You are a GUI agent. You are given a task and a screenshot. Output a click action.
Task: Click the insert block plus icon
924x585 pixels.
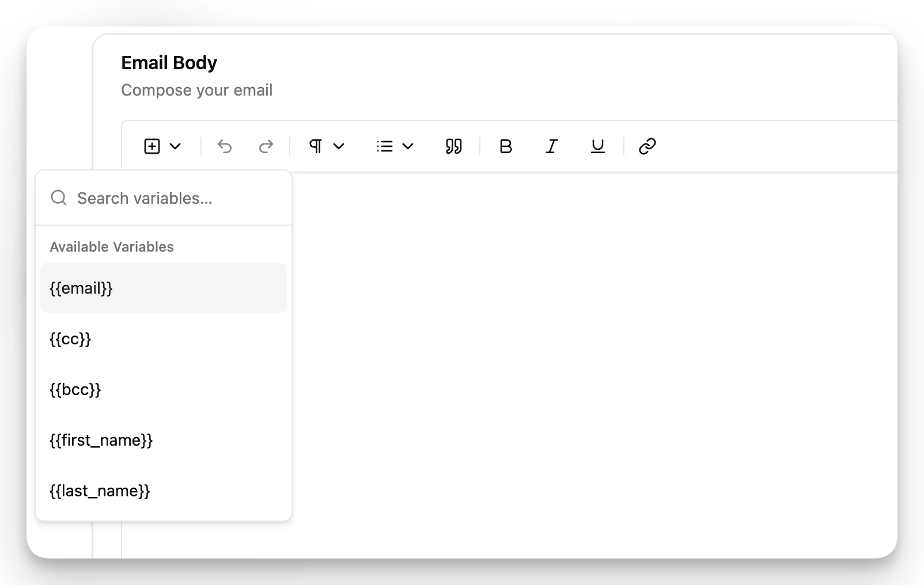[x=152, y=146]
